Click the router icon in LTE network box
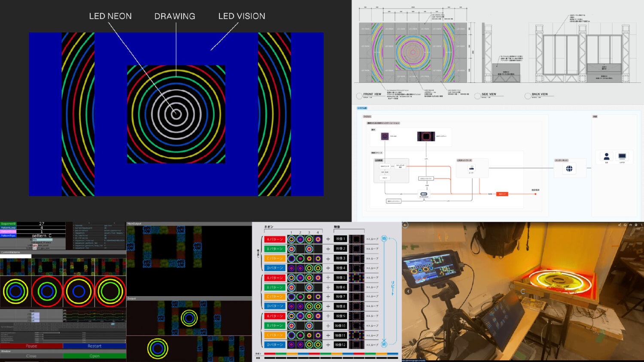Screen dimensions: 644x362 [x=471, y=168]
